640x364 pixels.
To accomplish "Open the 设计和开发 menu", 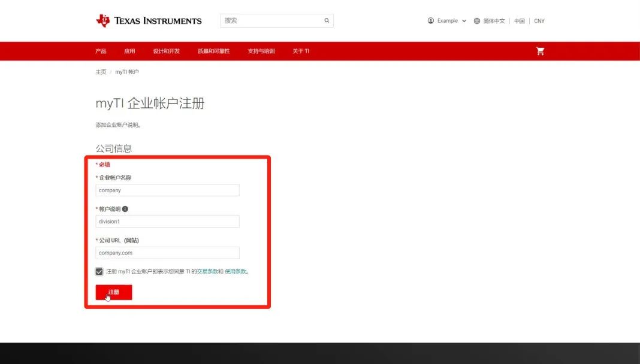I will coord(166,51).
